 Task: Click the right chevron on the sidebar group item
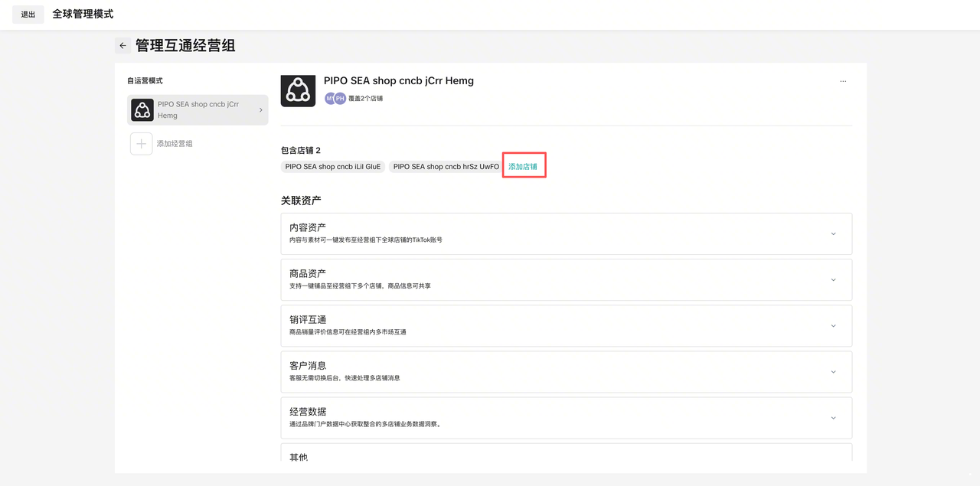click(x=260, y=110)
